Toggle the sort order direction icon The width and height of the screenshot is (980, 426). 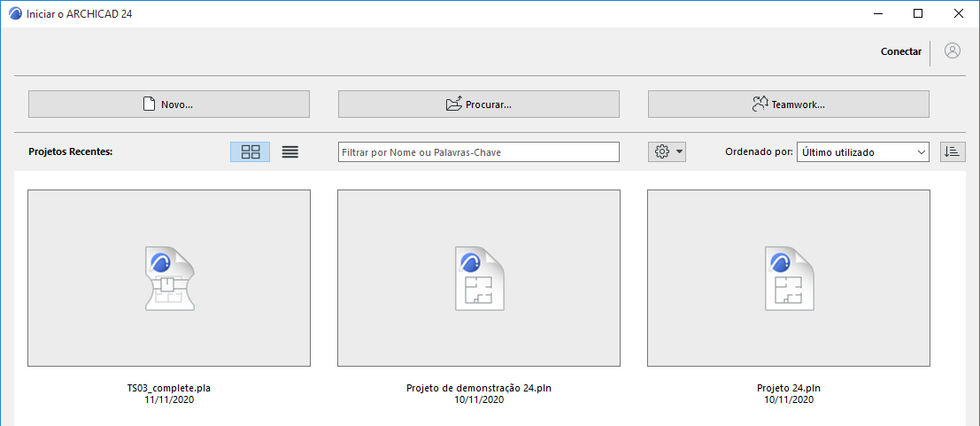click(x=953, y=151)
